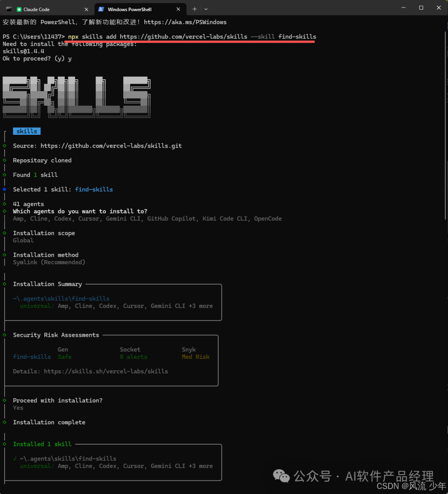Viewport: 448px width, 494px height.
Task: Click the green diamond beside 'Repository cloned'
Action: coord(4,160)
